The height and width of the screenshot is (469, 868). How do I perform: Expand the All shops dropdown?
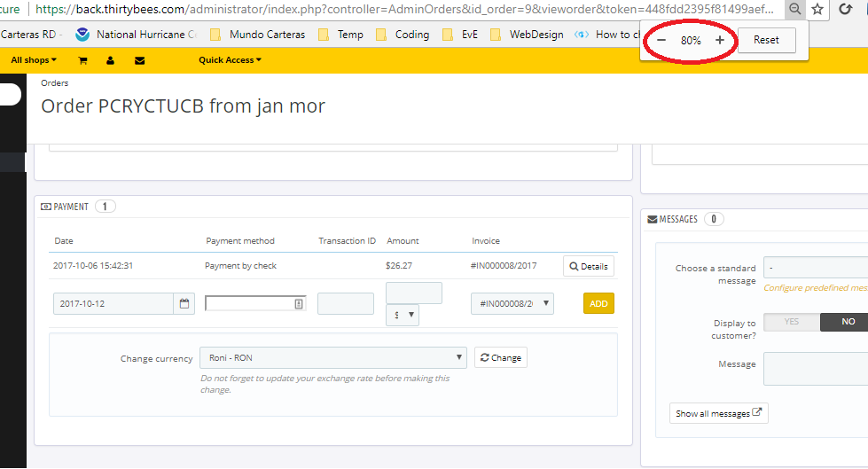click(x=34, y=60)
